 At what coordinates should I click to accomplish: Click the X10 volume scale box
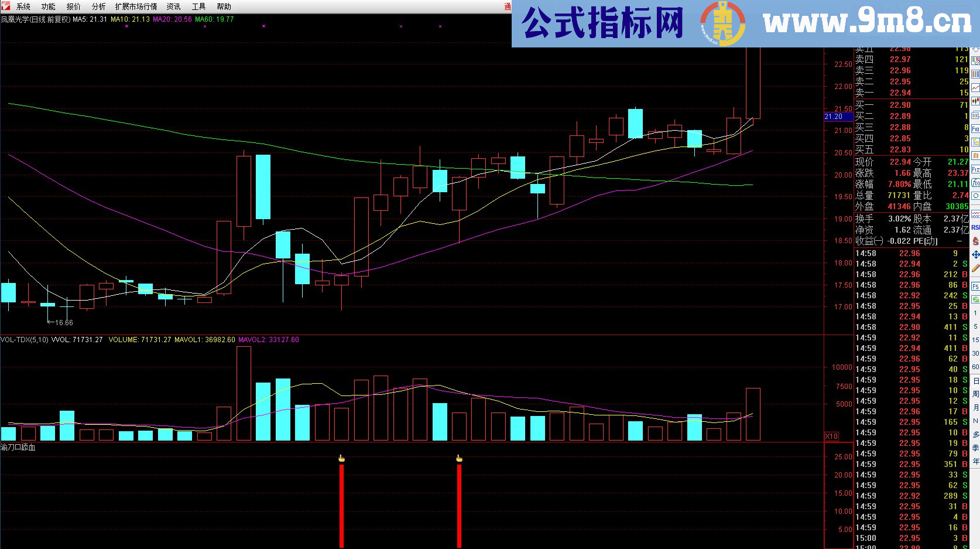[x=831, y=436]
